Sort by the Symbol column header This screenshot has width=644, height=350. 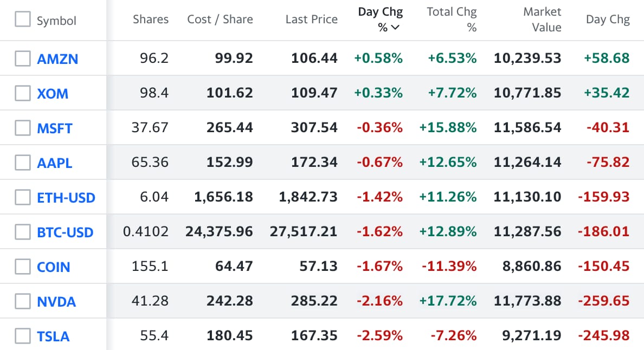click(56, 21)
